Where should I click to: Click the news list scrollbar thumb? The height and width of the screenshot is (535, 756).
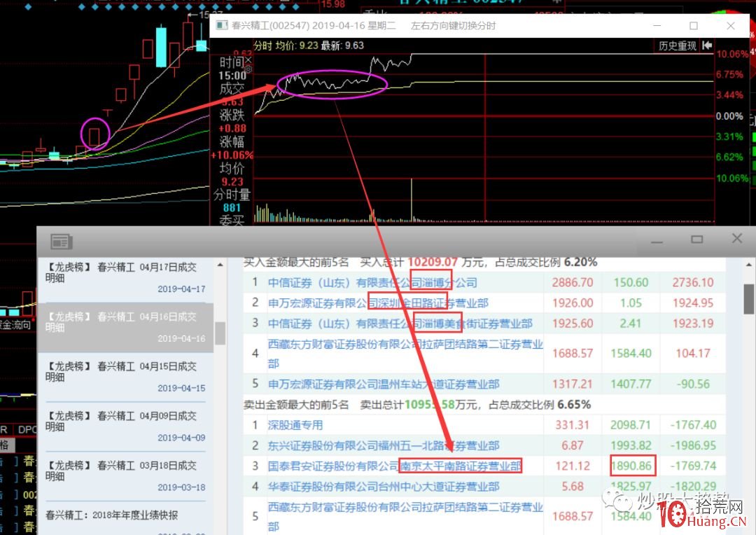pos(220,333)
